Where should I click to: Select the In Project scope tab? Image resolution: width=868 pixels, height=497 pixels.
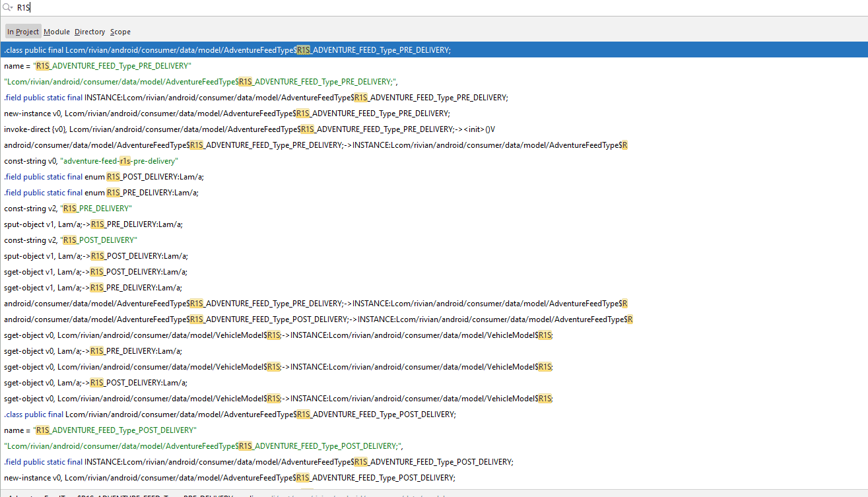point(23,32)
